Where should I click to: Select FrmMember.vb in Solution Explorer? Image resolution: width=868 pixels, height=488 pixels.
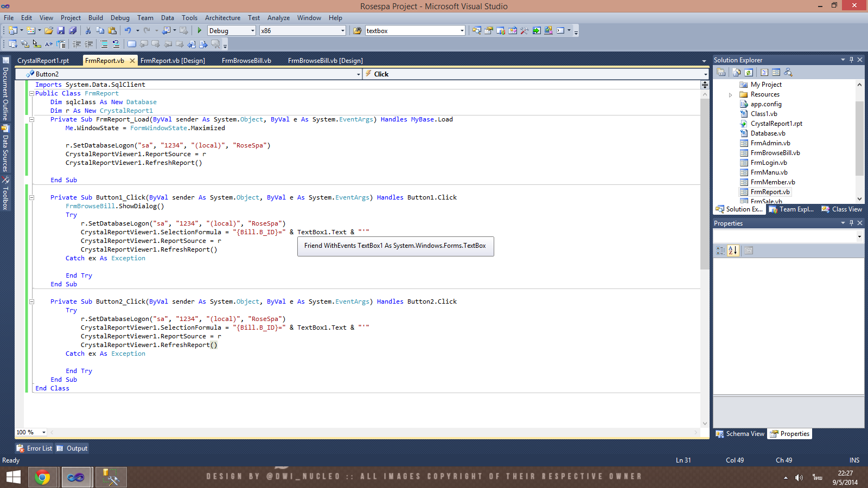pos(773,182)
